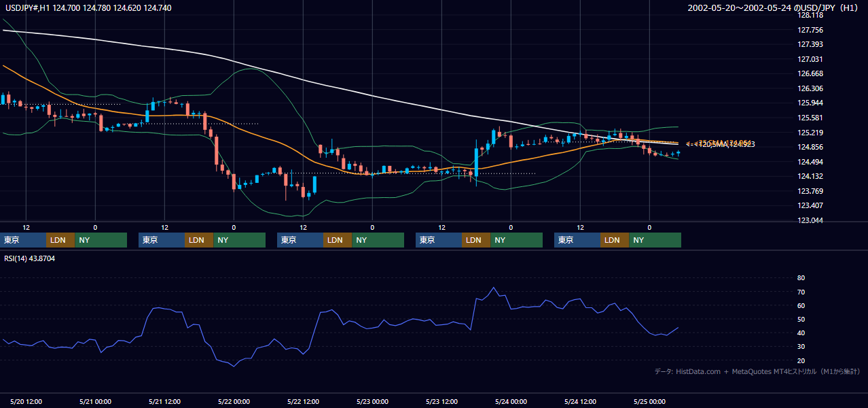The image size is (868, 408).
Task: Select the RSI level 30 label
Action: [x=801, y=347]
